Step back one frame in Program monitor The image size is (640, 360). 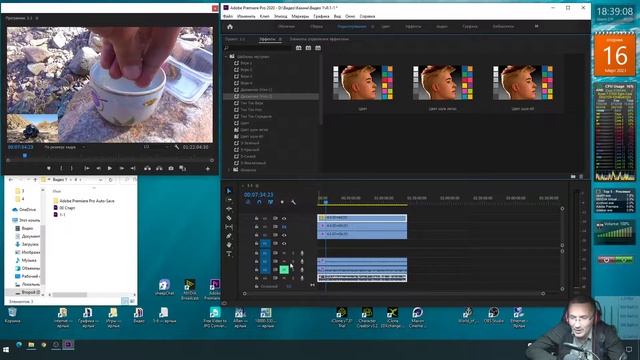tap(98, 168)
